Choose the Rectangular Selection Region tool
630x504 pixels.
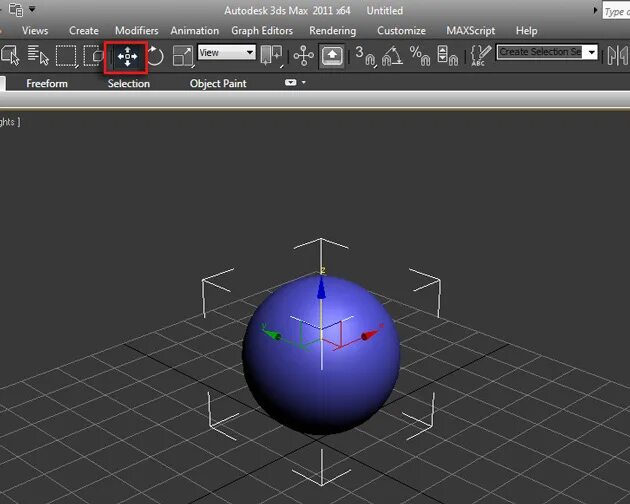(x=66, y=55)
